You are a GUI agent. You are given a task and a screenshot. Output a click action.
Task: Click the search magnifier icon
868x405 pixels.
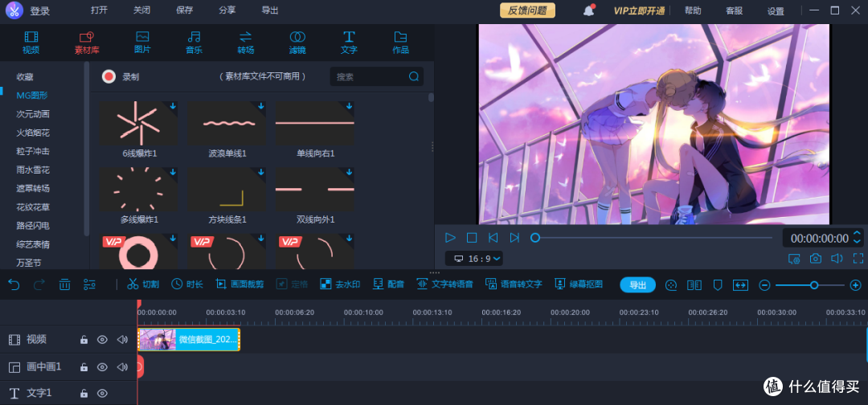(x=414, y=76)
